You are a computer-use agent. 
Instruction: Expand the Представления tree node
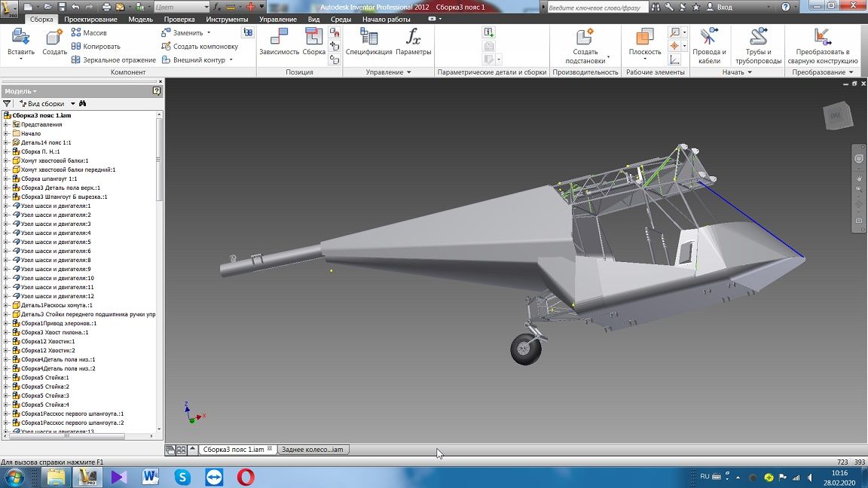coord(6,124)
